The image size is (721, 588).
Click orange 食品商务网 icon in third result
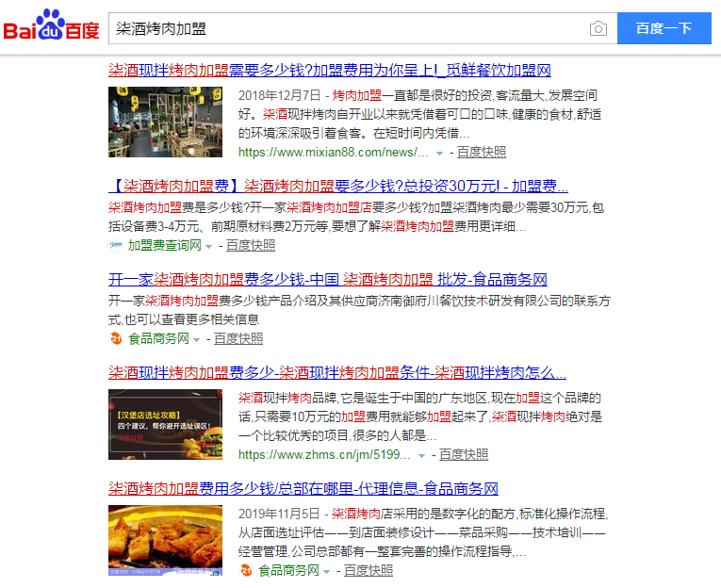(x=116, y=339)
